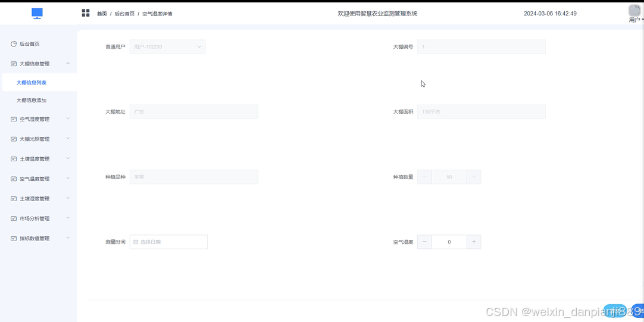Open 空气温度管理 menu just below 土壤温度管理
This screenshot has width=644, height=322.
[x=39, y=179]
